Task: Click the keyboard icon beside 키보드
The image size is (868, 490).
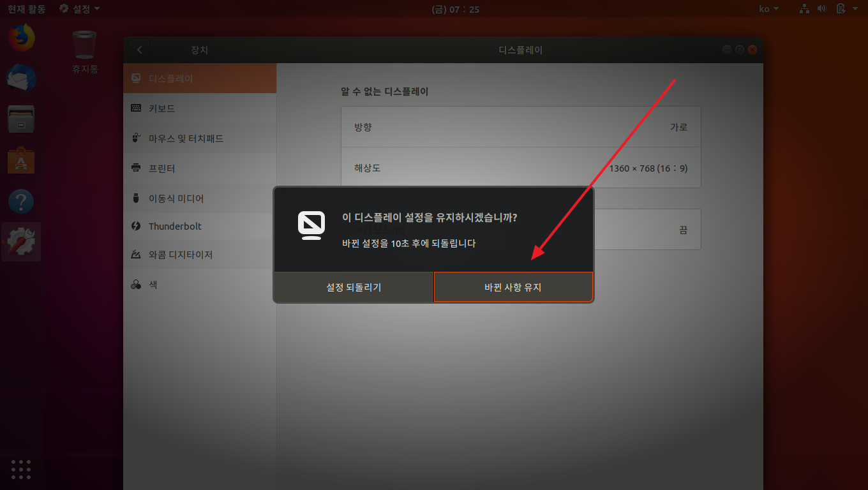Action: tap(136, 108)
